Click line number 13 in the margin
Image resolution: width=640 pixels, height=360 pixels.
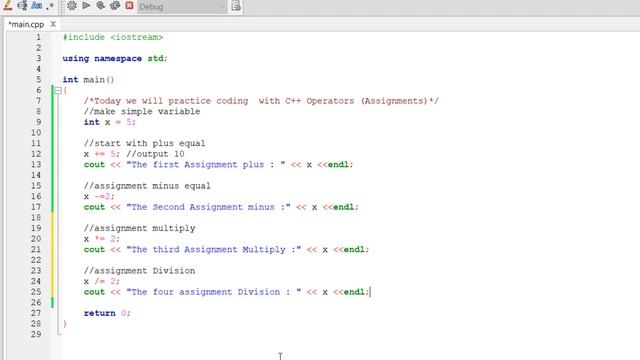point(36,164)
